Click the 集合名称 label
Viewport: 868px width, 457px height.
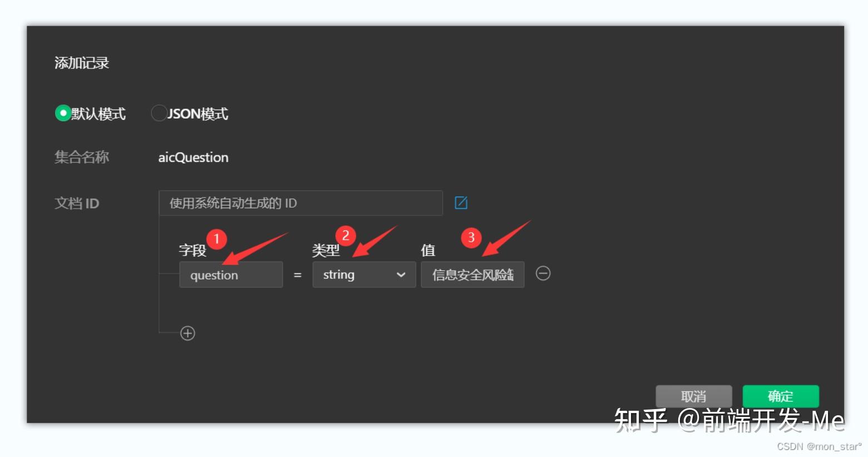click(x=82, y=157)
